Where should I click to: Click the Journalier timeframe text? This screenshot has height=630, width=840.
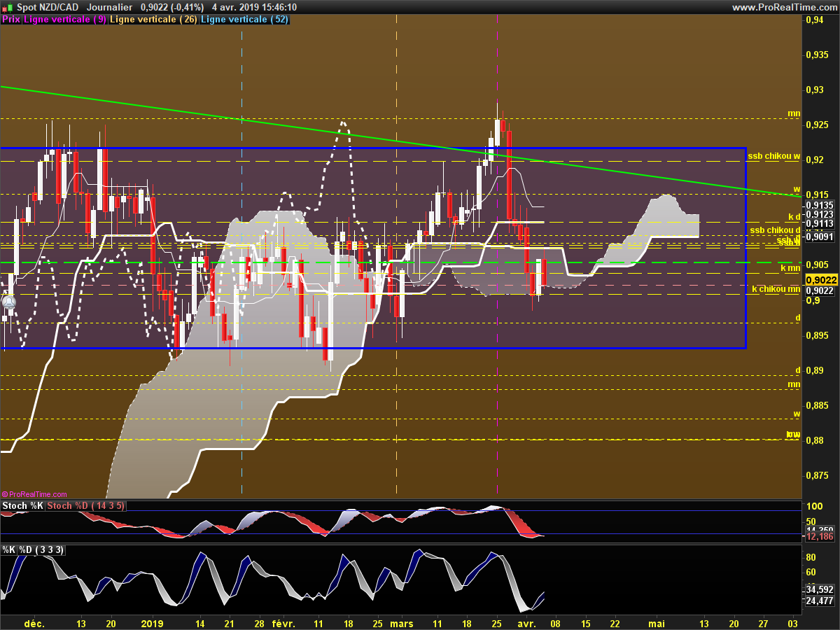[110, 7]
